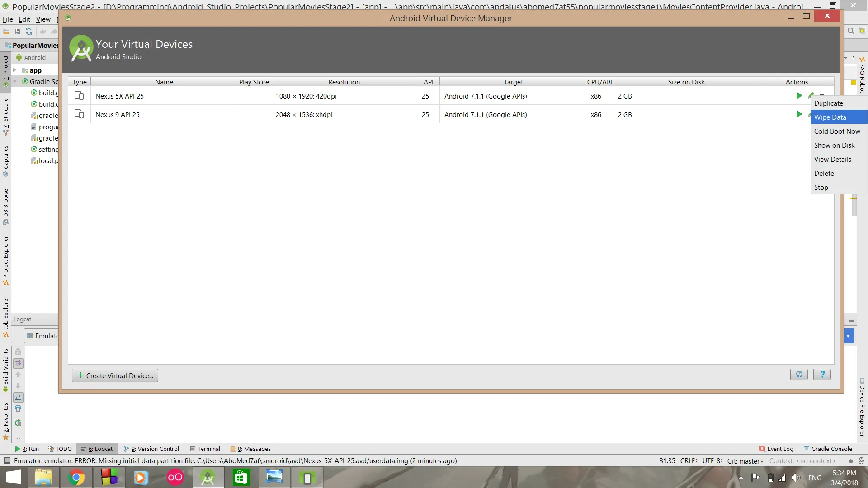Viewport: 868px width, 488px height.
Task: Open Chrome from the Windows taskbar
Action: (76, 478)
